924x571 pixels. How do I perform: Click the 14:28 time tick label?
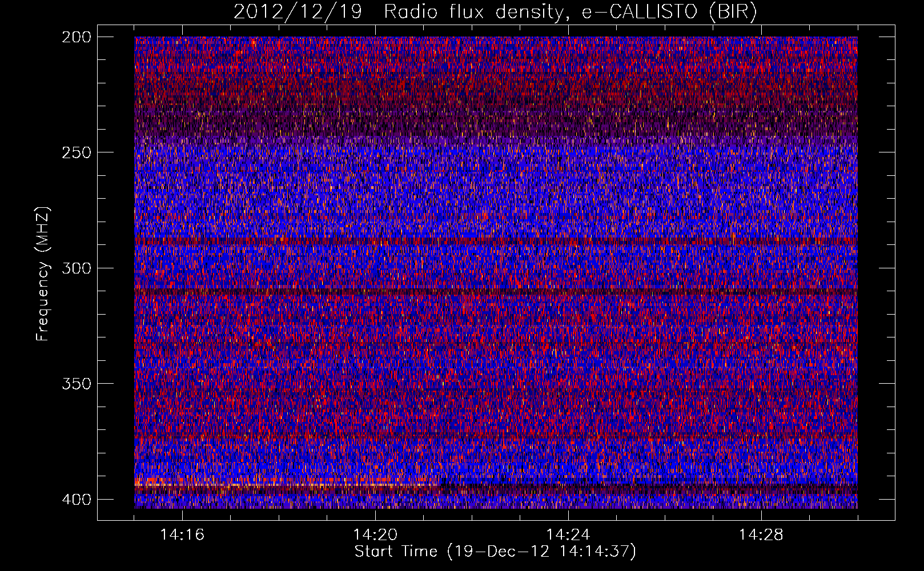[761, 535]
